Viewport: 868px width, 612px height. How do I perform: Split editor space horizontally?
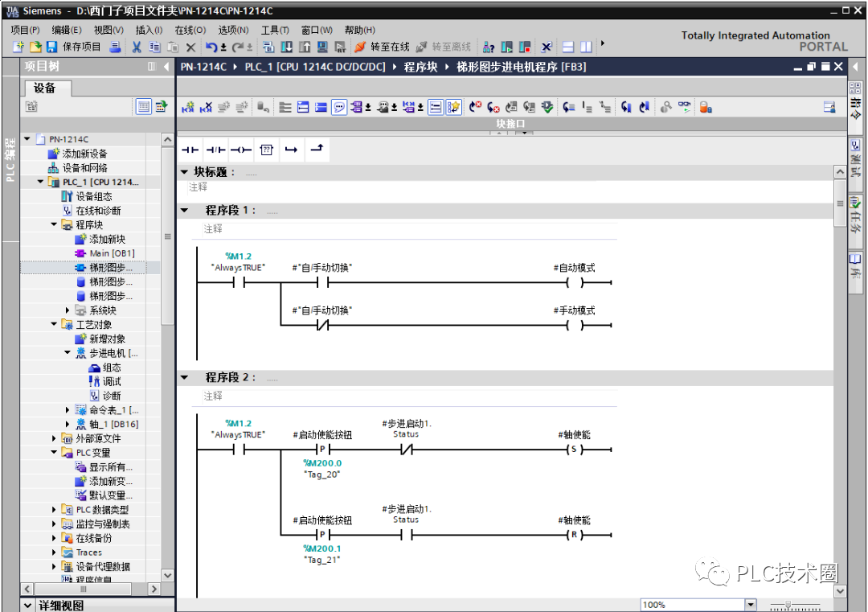pyautogui.click(x=568, y=47)
